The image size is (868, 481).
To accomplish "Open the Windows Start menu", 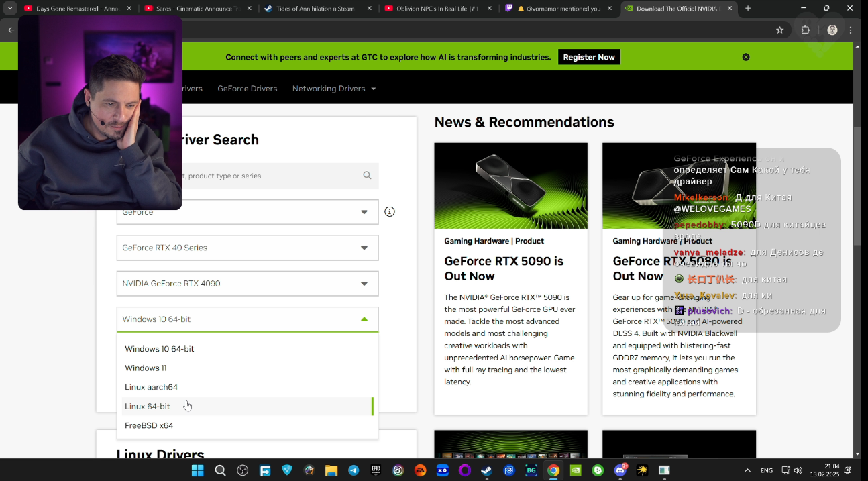I will coord(197,470).
